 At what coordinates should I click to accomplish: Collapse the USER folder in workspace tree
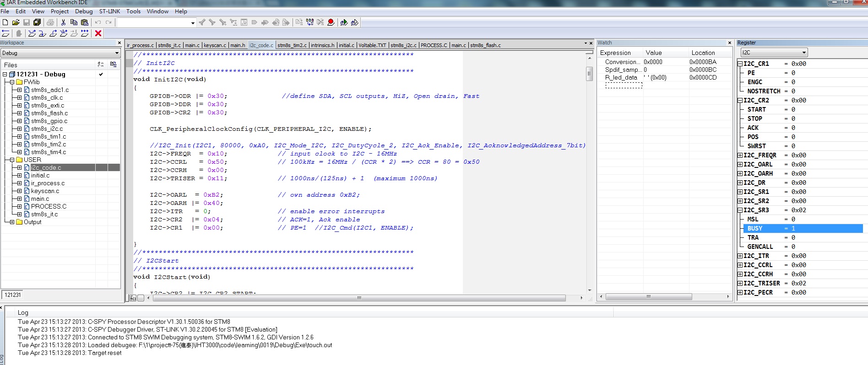12,160
